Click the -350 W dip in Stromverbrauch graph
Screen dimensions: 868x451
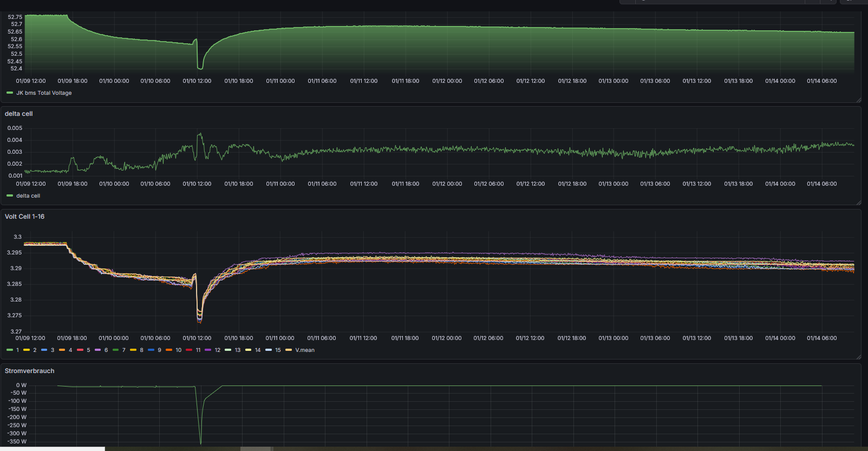click(201, 443)
